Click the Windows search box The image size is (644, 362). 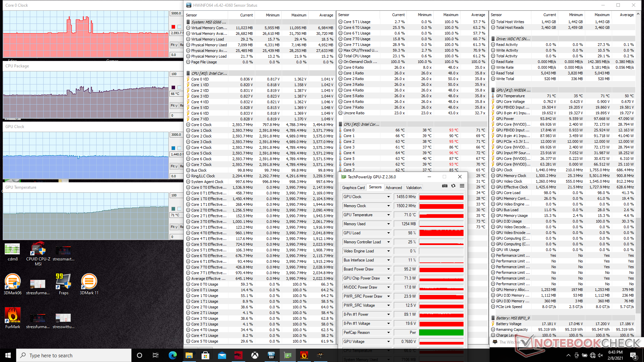pos(74,355)
